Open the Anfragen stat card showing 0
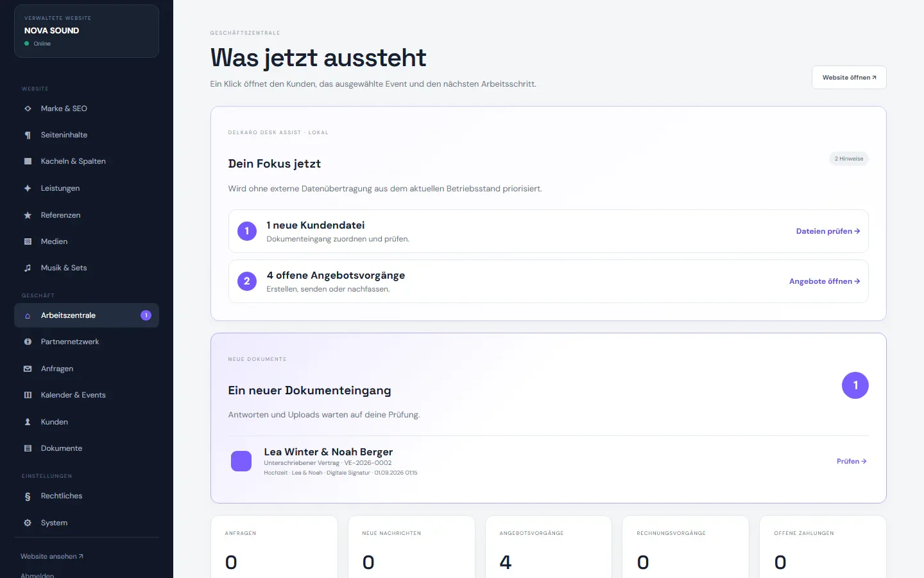924x578 pixels. [274, 547]
